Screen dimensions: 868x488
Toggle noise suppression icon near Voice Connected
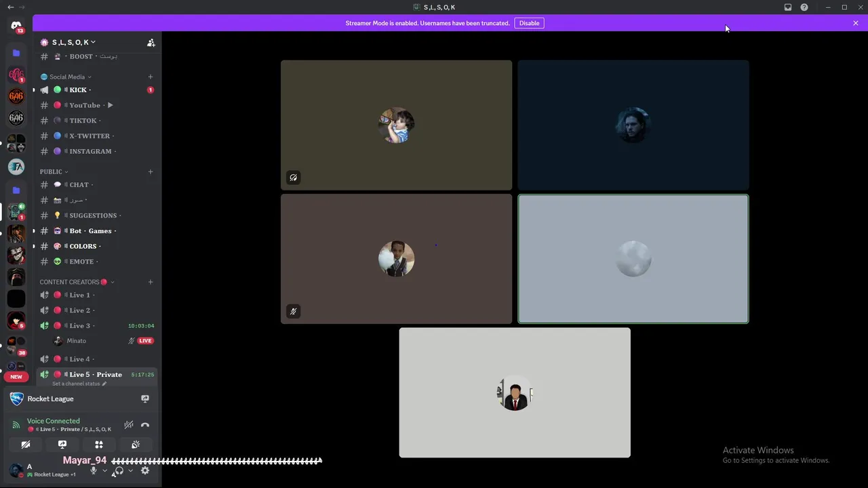pyautogui.click(x=128, y=425)
